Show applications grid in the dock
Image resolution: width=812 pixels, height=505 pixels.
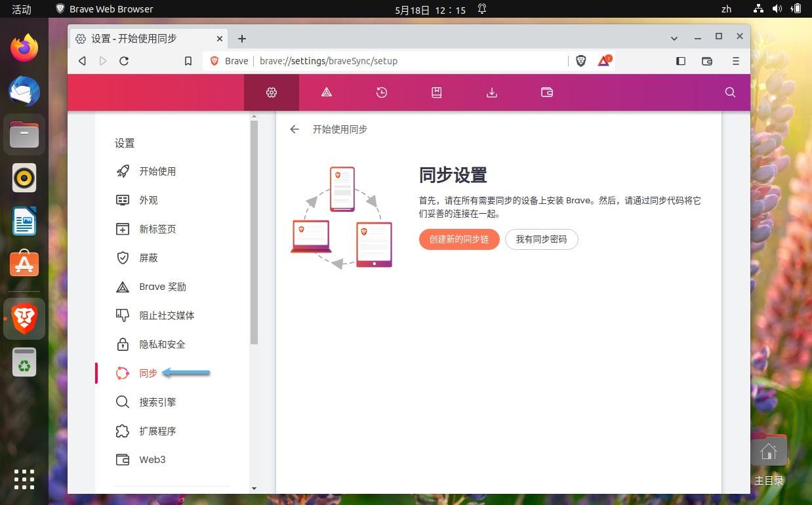click(x=24, y=479)
